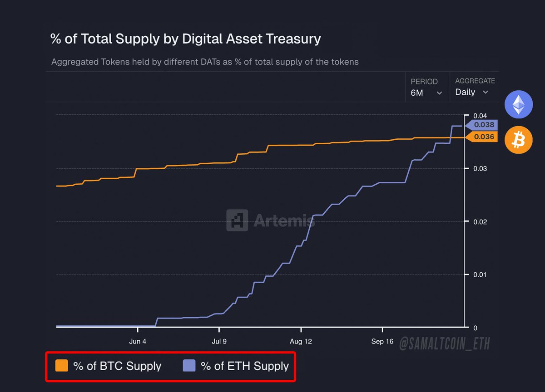The height and width of the screenshot is (392, 545).
Task: Click the Jun 4 date label
Action: point(138,342)
